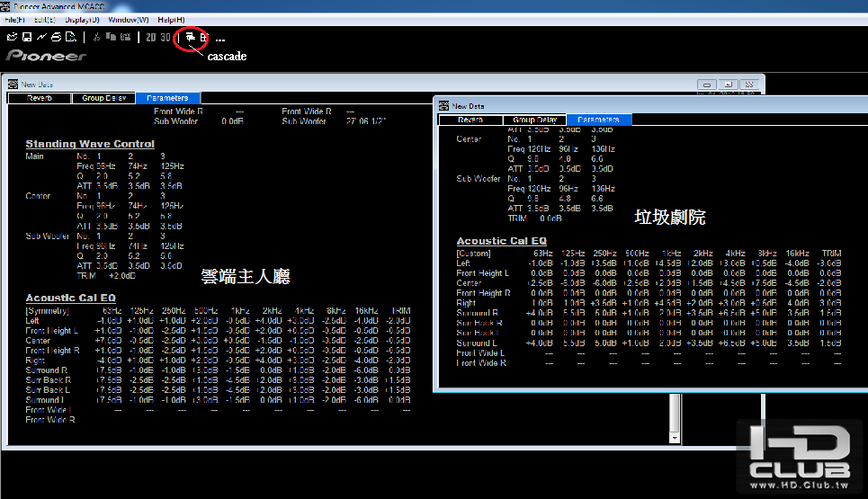Click the scrollbar down arrow of left window

click(x=675, y=438)
